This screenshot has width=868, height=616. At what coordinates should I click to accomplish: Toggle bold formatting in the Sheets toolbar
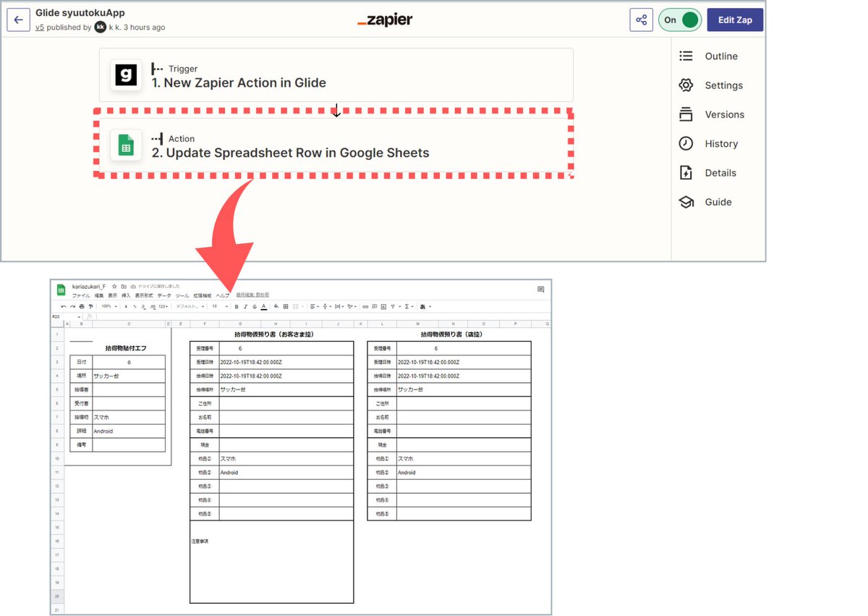(x=237, y=306)
